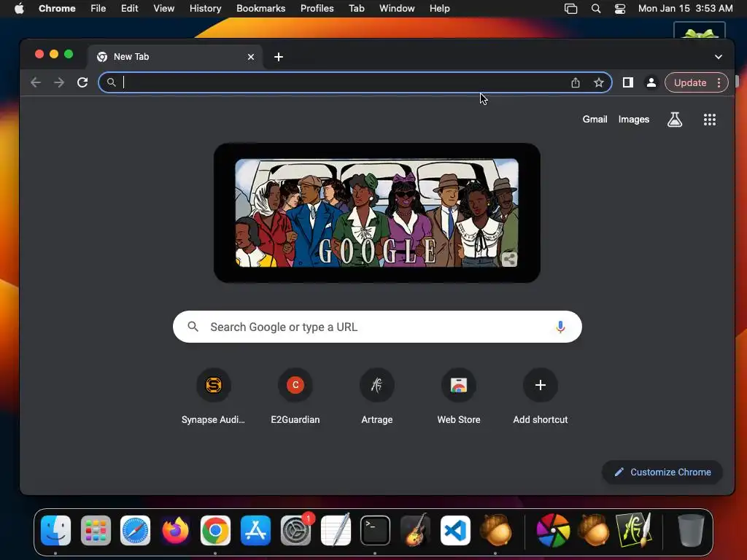Open the Google Doodle image
Screen dimensions: 747x560
tap(377, 213)
